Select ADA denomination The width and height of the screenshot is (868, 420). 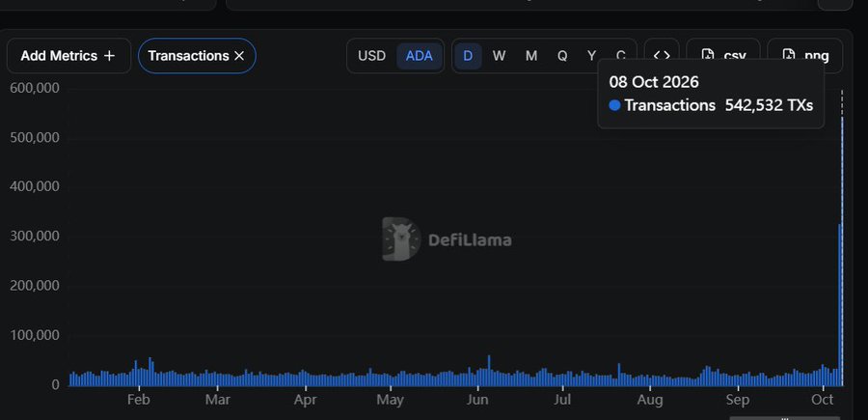pos(420,56)
